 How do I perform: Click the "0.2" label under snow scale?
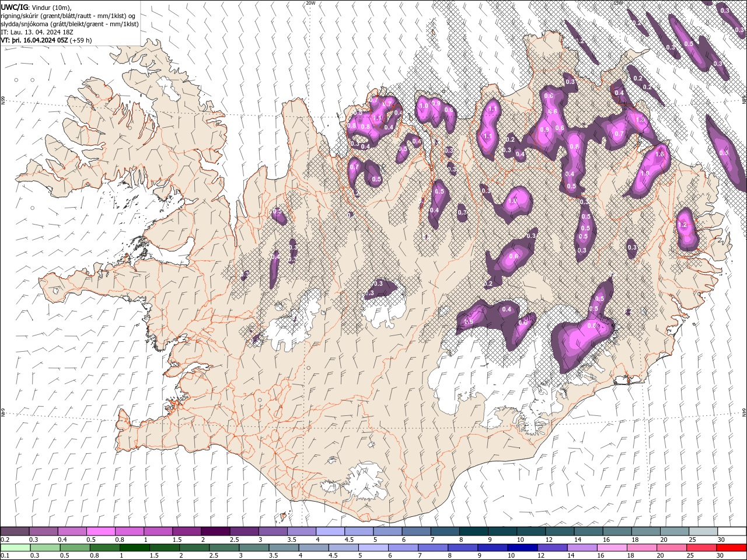pyautogui.click(x=5, y=540)
